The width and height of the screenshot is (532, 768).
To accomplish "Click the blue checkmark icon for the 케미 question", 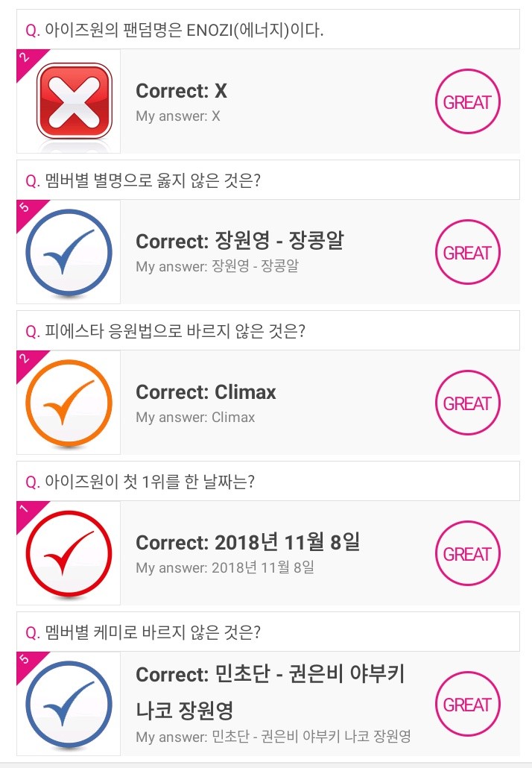I will [x=69, y=704].
